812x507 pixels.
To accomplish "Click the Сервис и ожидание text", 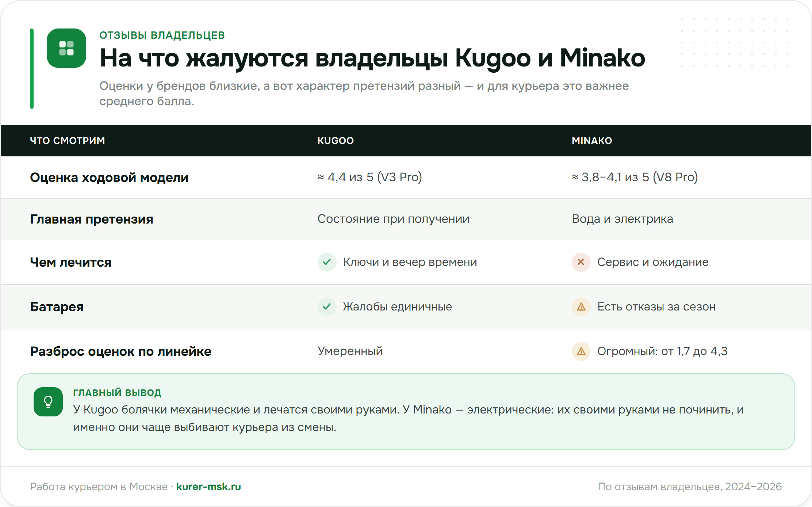I will point(653,262).
